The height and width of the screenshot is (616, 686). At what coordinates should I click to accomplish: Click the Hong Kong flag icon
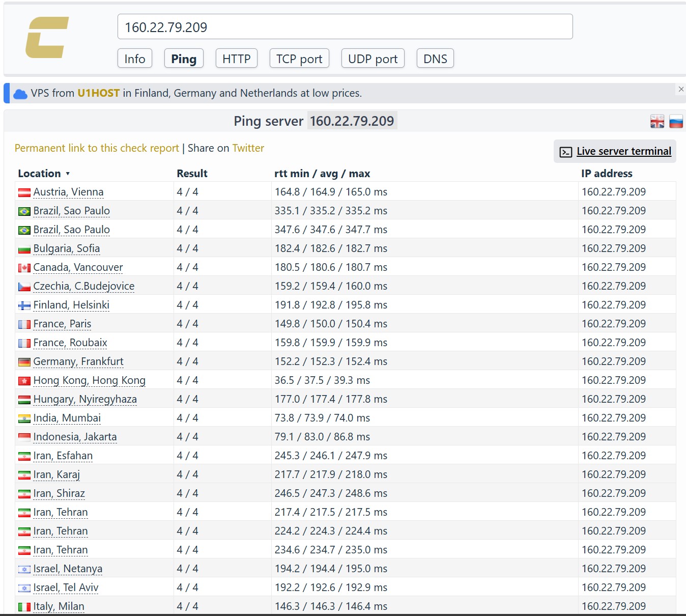point(24,381)
